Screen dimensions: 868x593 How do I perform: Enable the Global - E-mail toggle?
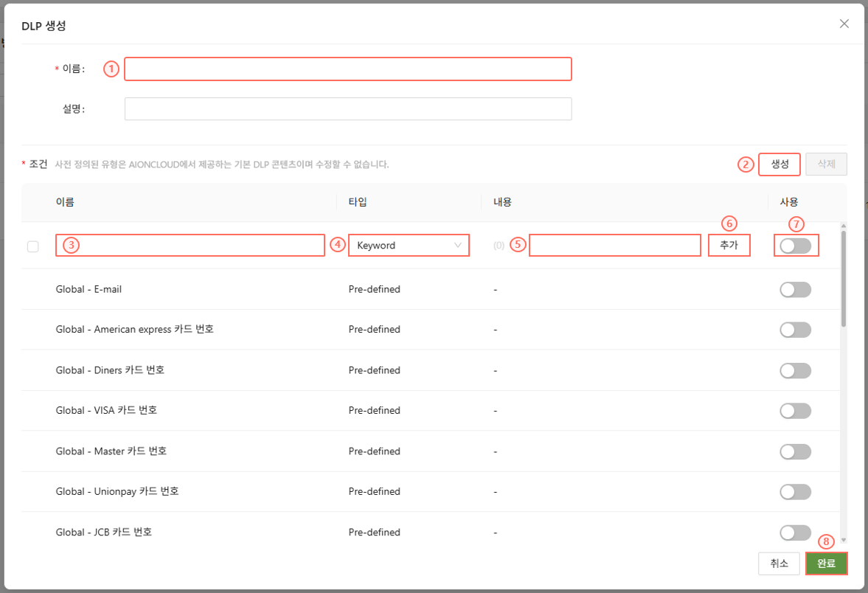click(x=795, y=290)
